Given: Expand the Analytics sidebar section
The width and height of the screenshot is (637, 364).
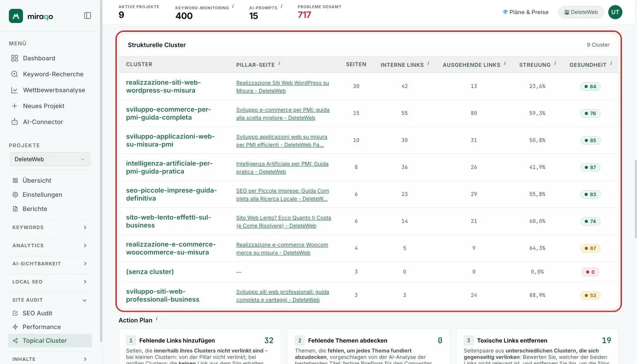Looking at the screenshot, I should point(50,245).
